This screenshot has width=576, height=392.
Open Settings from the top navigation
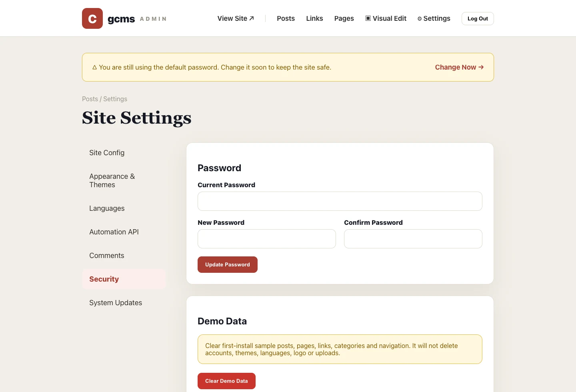coord(434,18)
